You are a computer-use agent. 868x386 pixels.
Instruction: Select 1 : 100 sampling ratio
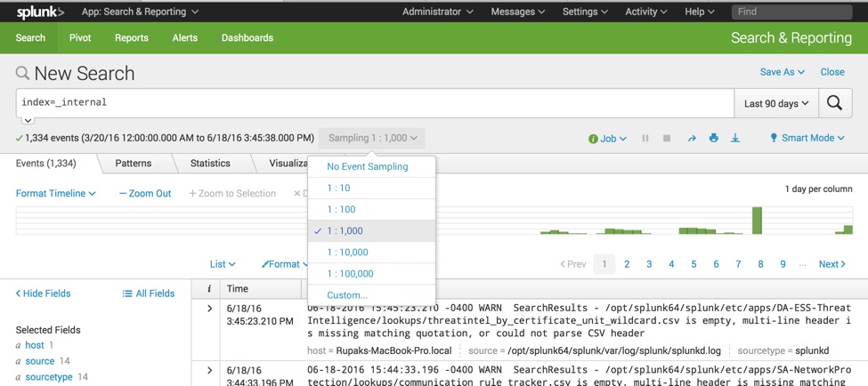(x=371, y=210)
